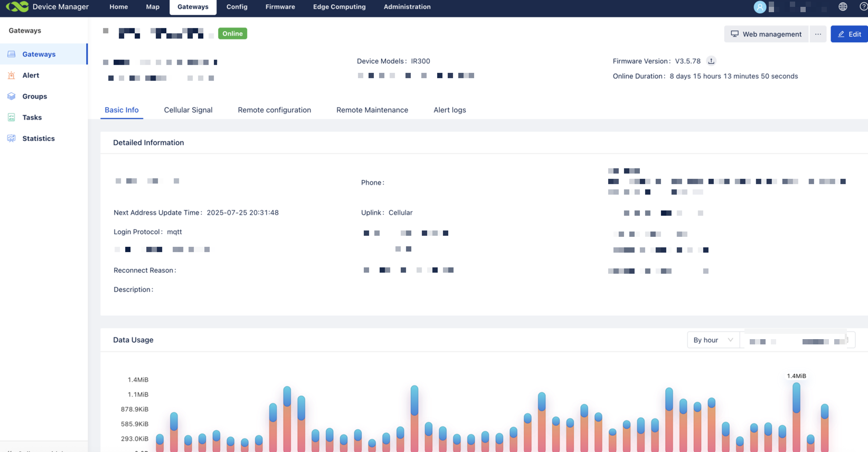This screenshot has height=452, width=868.
Task: Open the user account avatar icon
Action: pos(759,7)
